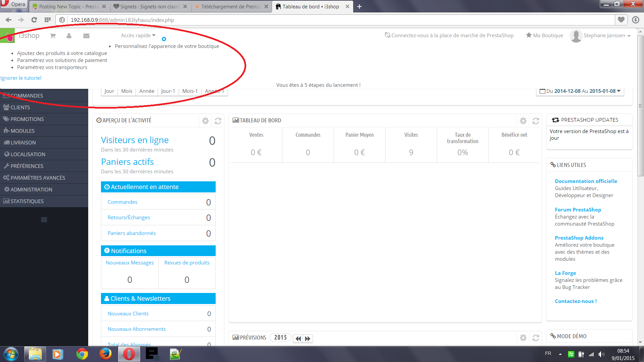Open the date range picker dropdown
Viewport: 644px width, 362px height.
(x=580, y=91)
